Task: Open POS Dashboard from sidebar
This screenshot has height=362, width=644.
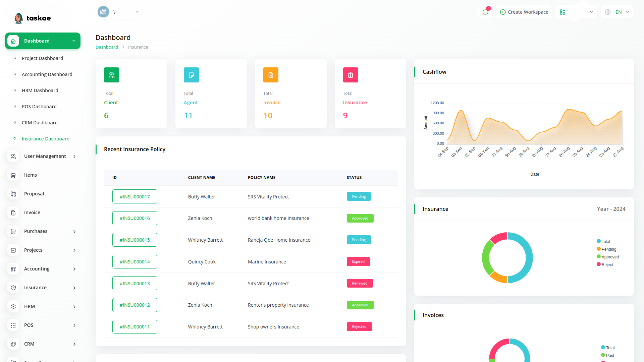Action: pos(39,107)
